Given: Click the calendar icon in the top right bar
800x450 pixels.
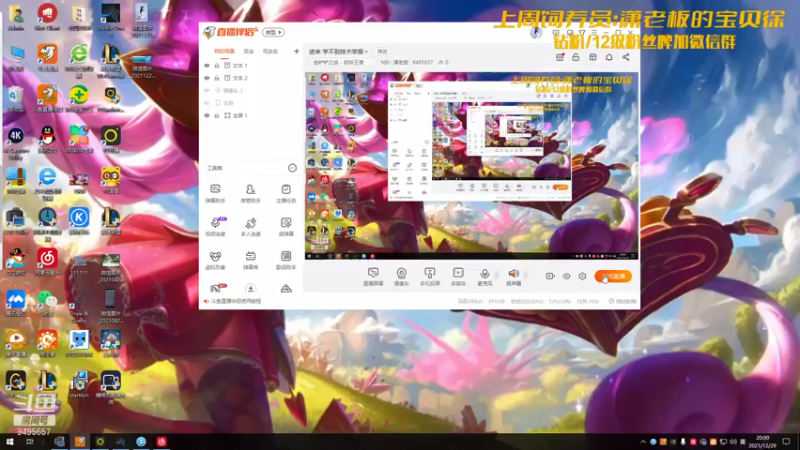Looking at the screenshot, I should [560, 57].
